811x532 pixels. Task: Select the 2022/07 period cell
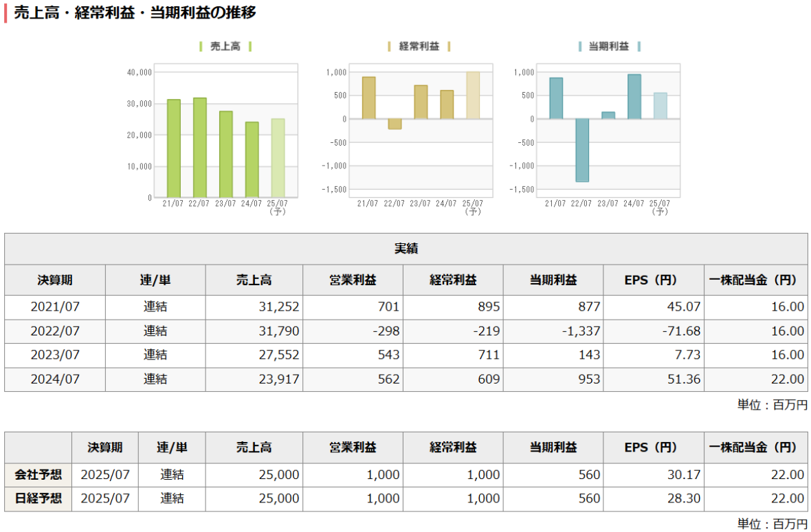coord(55,331)
